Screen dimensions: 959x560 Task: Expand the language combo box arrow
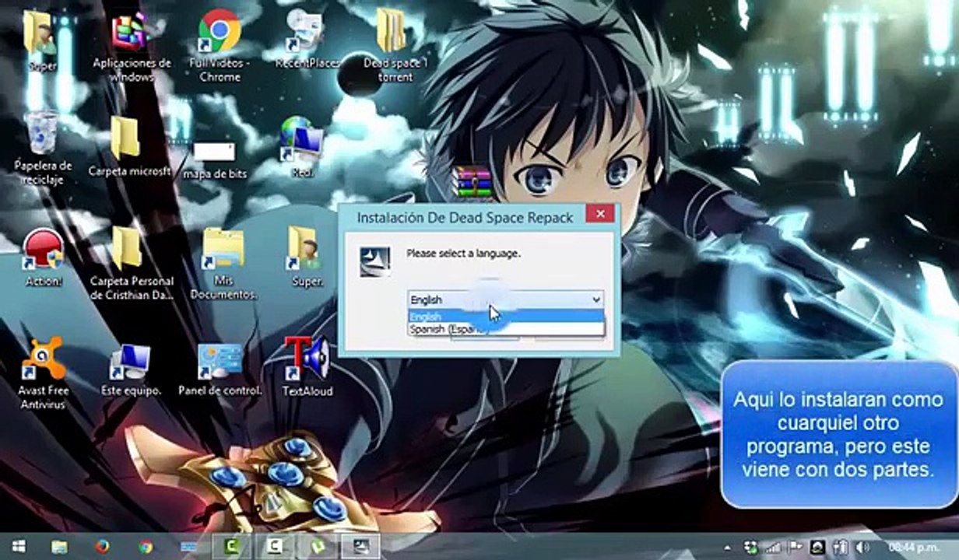pyautogui.click(x=596, y=299)
